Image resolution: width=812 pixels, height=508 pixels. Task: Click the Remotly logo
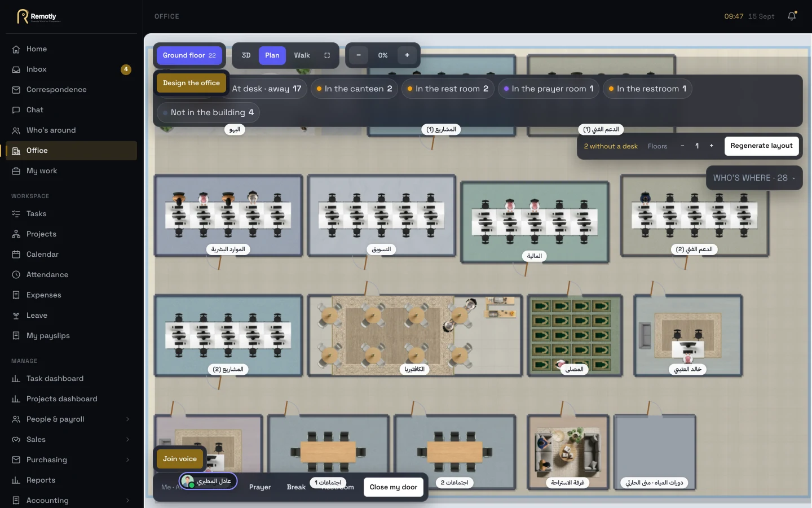point(38,16)
